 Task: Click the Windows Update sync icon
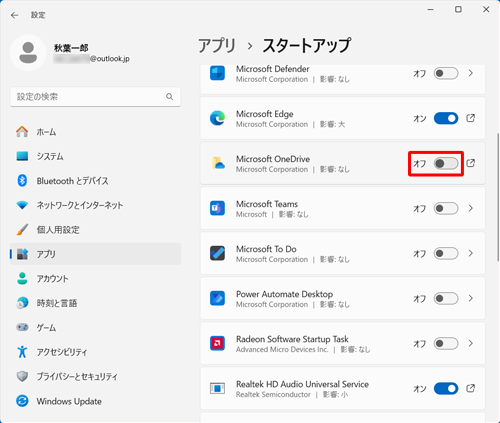[x=22, y=401]
